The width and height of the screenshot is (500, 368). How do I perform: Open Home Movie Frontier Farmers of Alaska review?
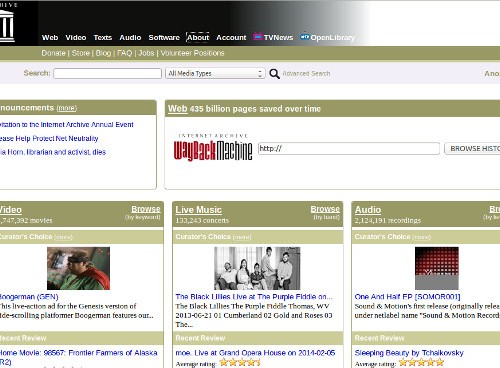click(78, 357)
